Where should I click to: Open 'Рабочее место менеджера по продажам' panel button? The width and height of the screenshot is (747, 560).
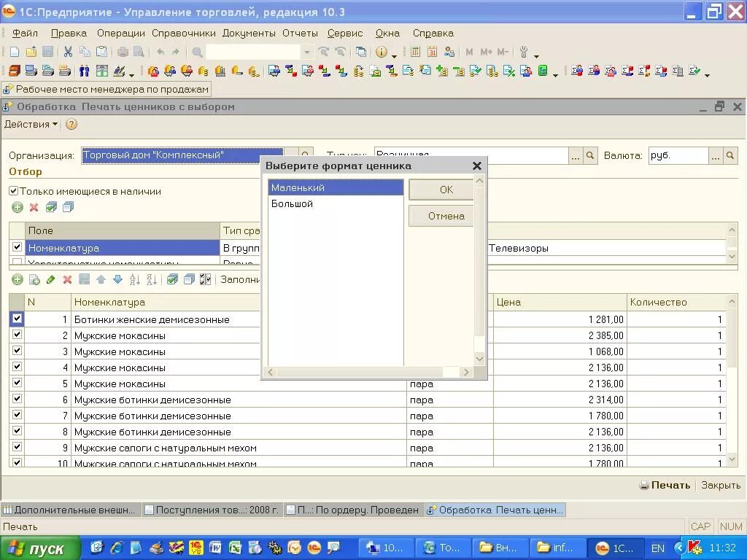[x=106, y=90]
